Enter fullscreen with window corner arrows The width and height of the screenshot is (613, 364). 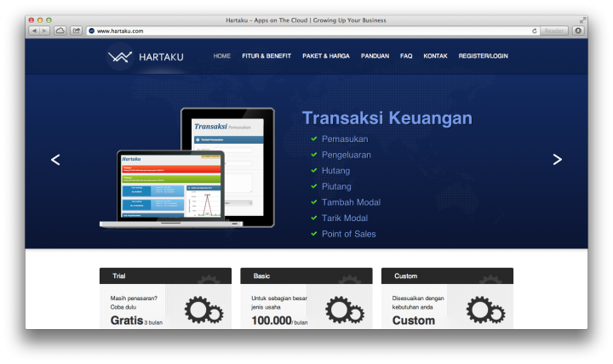point(582,20)
